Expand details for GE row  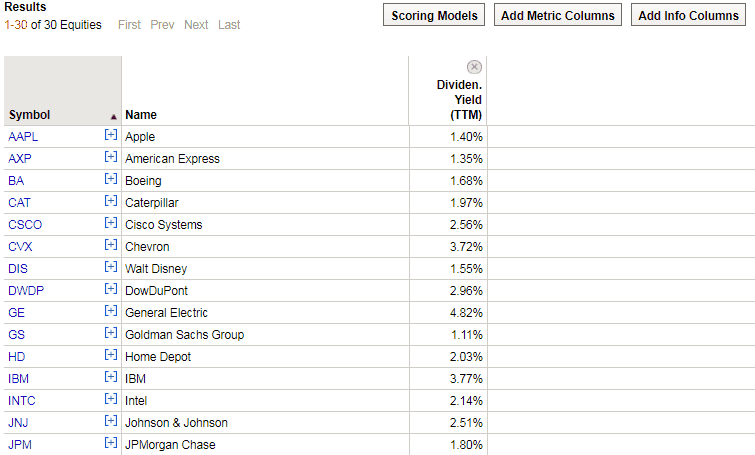[x=111, y=311]
